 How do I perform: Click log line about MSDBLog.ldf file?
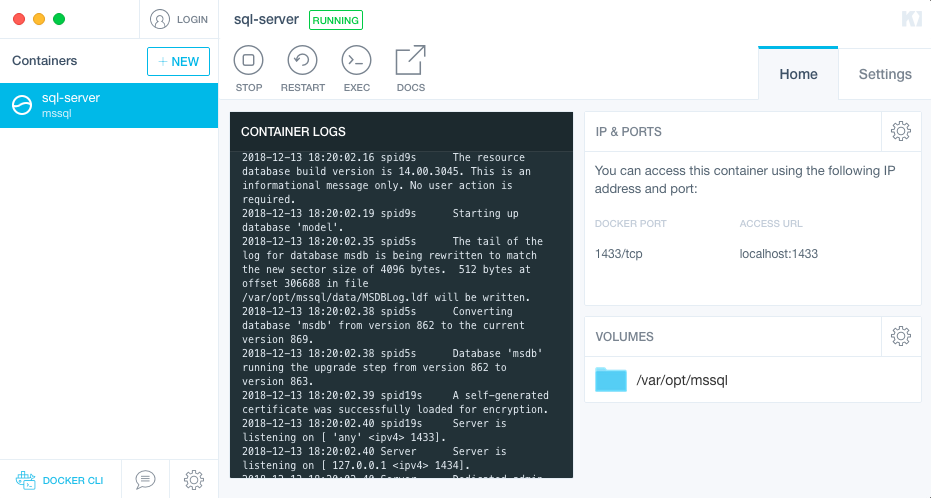pyautogui.click(x=390, y=269)
